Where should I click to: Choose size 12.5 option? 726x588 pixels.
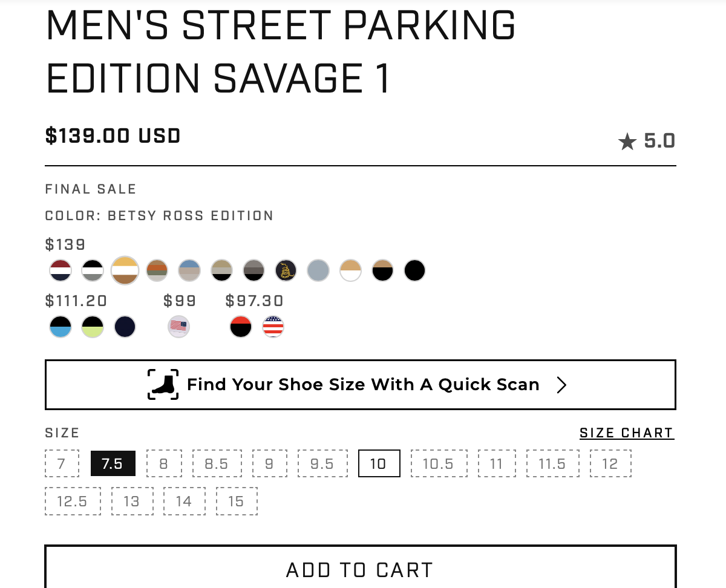[73, 501]
